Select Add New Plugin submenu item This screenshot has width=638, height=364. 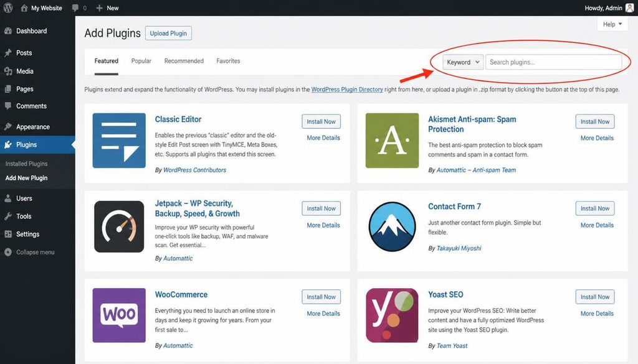(x=26, y=178)
